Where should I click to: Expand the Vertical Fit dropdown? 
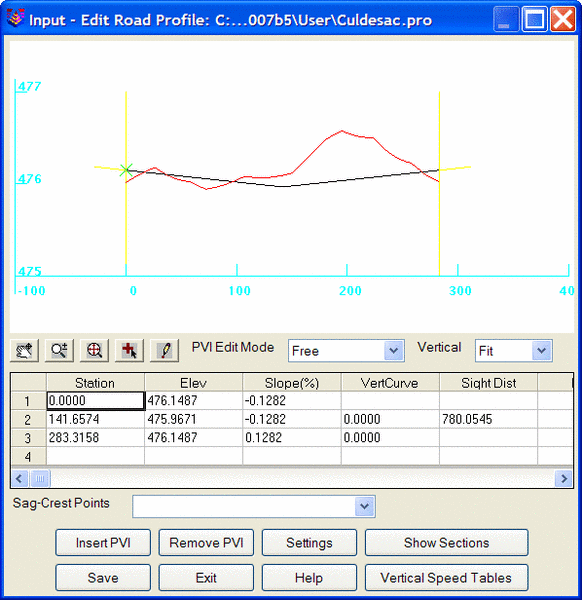tap(514, 351)
